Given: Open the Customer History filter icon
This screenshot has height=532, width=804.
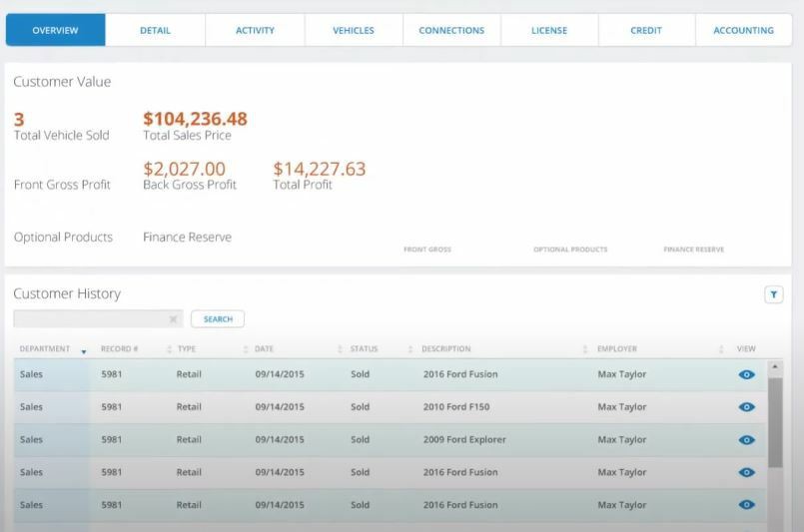Looking at the screenshot, I should coord(774,294).
